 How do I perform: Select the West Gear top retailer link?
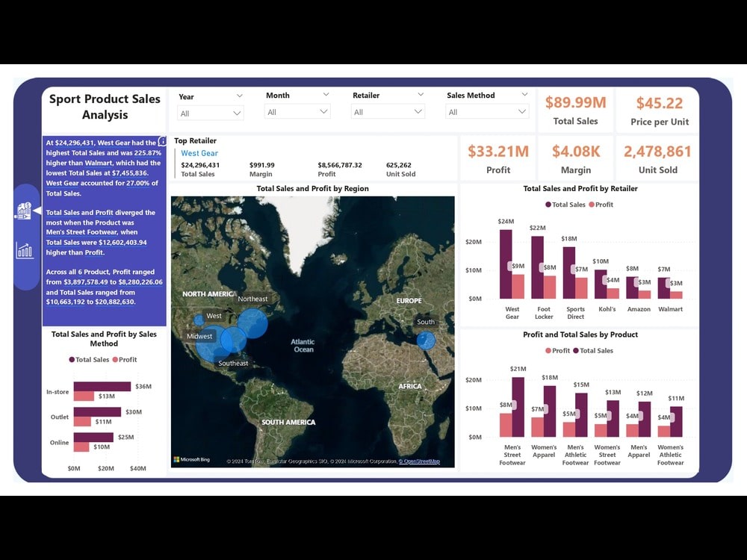tap(199, 152)
